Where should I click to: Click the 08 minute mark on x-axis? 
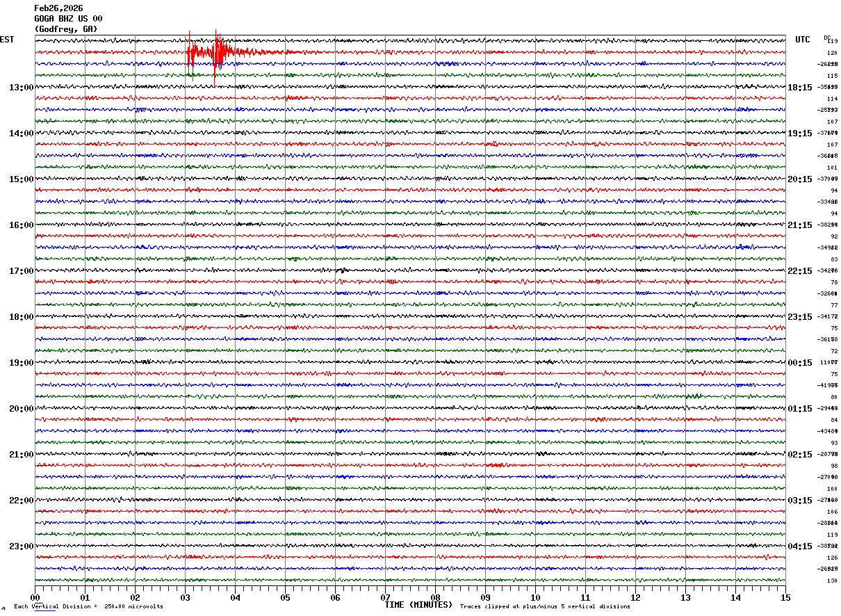[x=436, y=598]
